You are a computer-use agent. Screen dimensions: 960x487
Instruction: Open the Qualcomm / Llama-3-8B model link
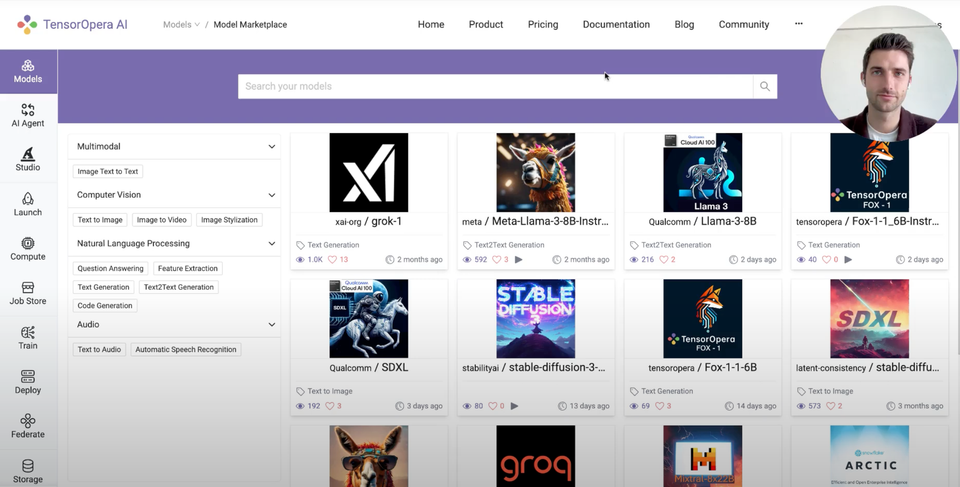click(x=703, y=221)
